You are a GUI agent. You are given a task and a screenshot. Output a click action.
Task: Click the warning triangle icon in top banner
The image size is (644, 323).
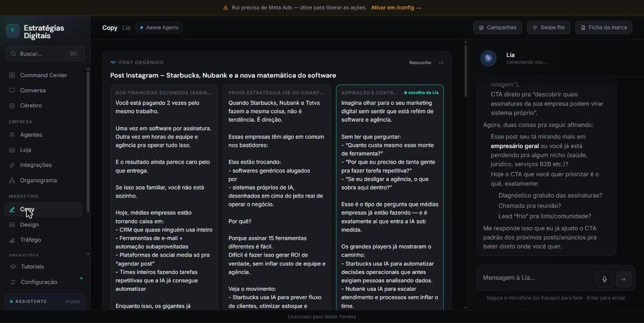tap(225, 8)
